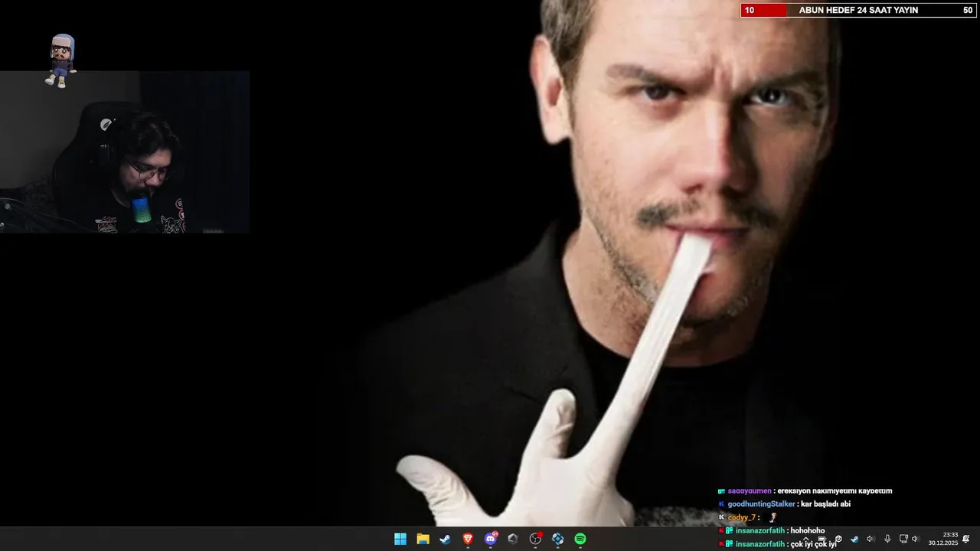The width and height of the screenshot is (980, 551).
Task: Click chat username saddydumen
Action: (x=750, y=491)
